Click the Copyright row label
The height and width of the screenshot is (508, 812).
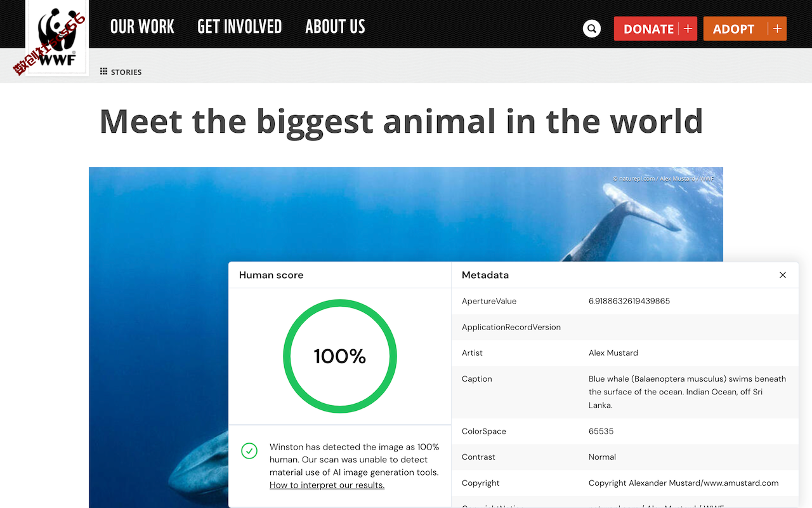coord(481,483)
